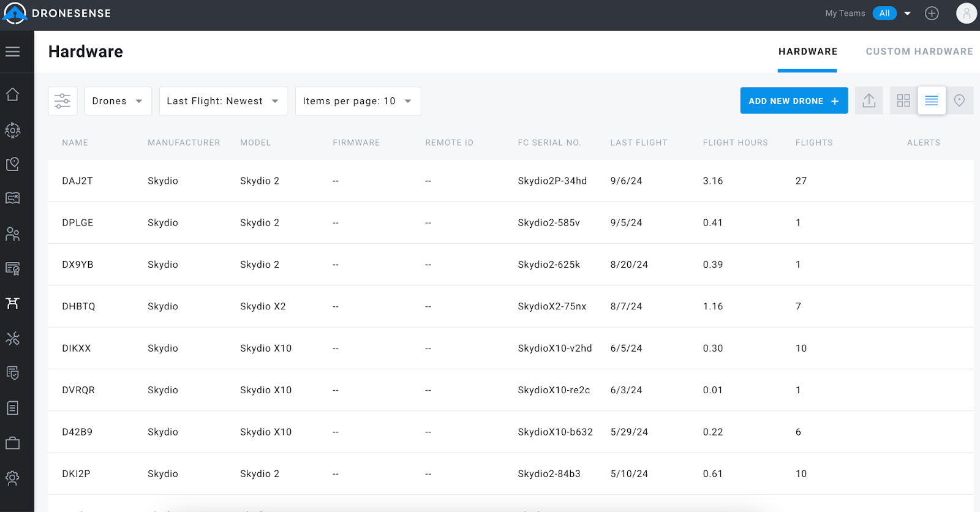Screen dimensions: 980x512
Task: Sort by MANUFACTURER column header
Action: tap(184, 143)
